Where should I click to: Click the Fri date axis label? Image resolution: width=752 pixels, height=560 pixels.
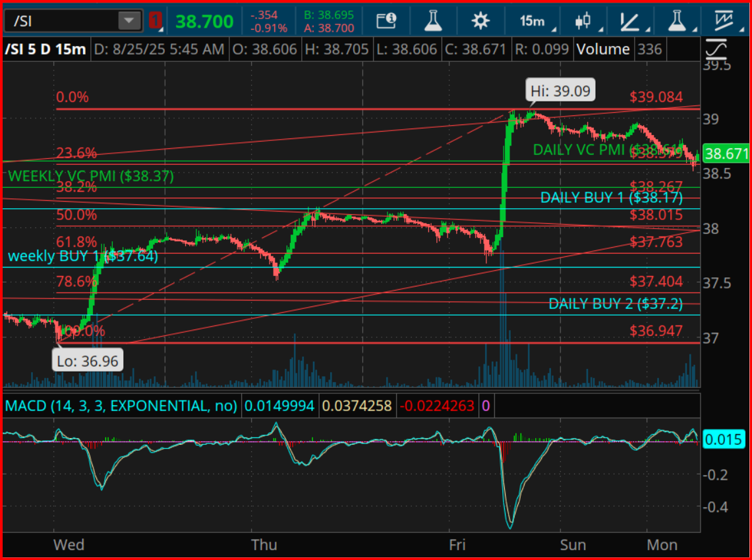tap(457, 545)
